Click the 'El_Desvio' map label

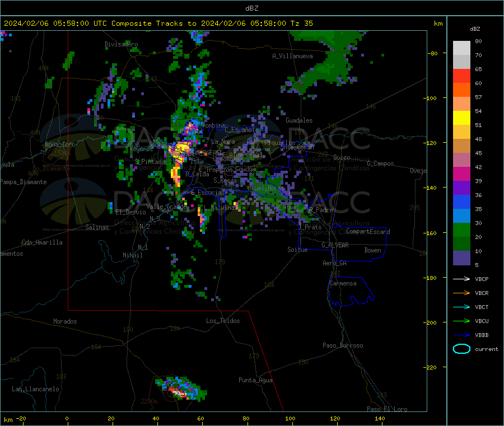(130, 212)
